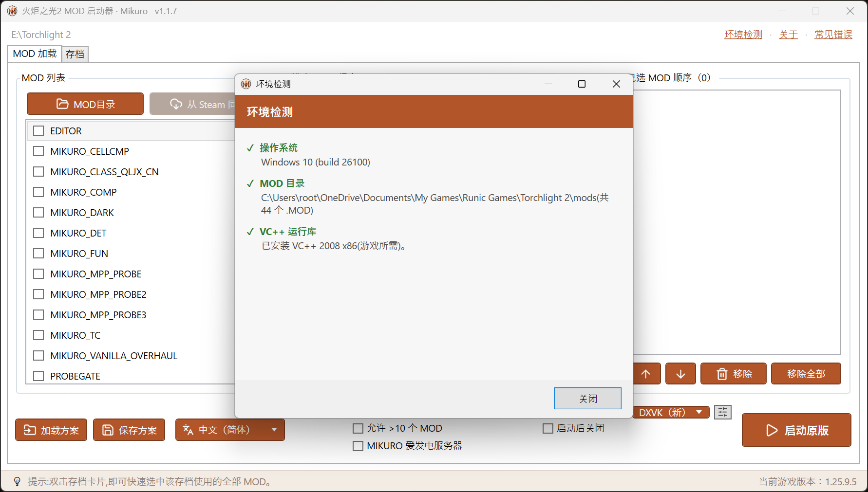Click the lightbulb tip icon
This screenshot has width=868, height=492.
click(17, 481)
